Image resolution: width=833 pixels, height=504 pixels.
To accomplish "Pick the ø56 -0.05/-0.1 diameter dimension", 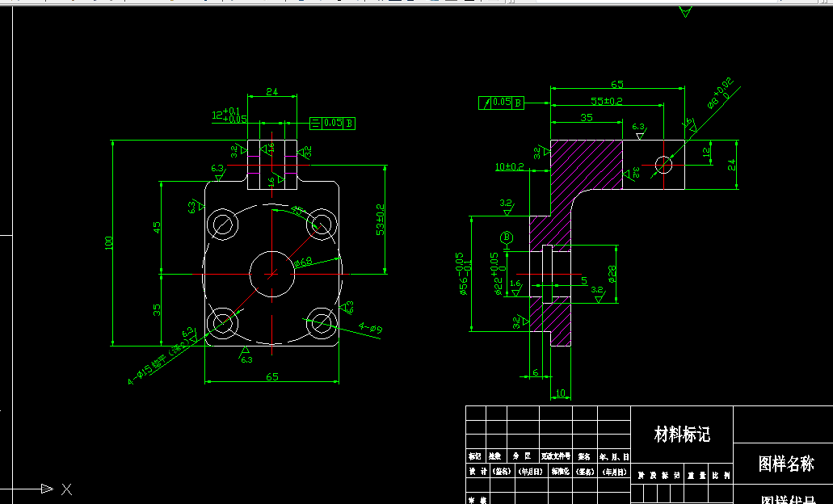I will click(463, 274).
